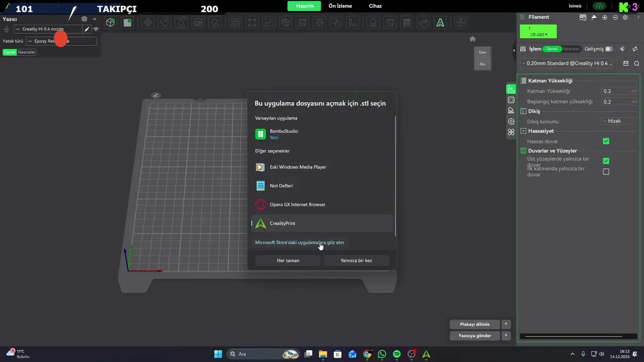Open the Yatak türü Epoxy bed type dropdown
This screenshot has height=362, width=644.
(x=61, y=41)
